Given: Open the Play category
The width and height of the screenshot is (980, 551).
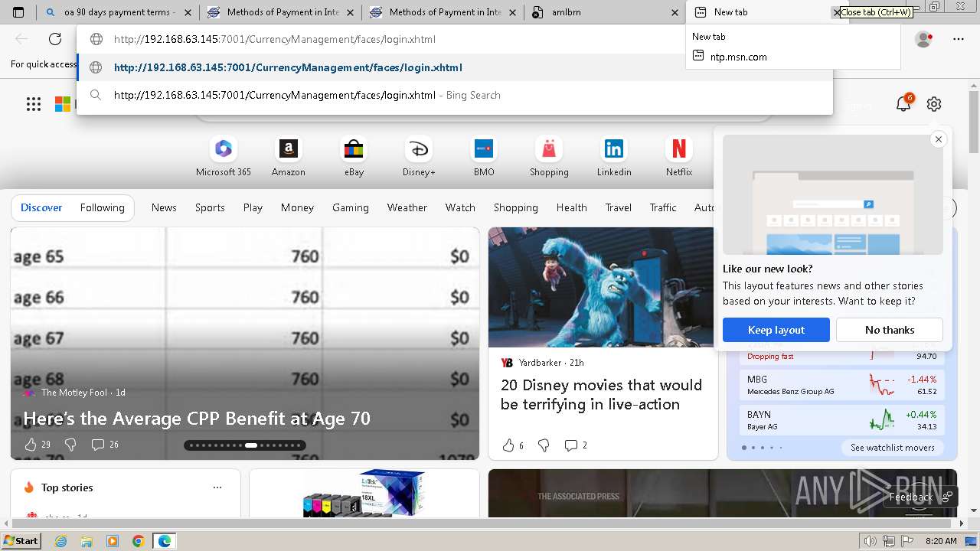Looking at the screenshot, I should (x=253, y=207).
